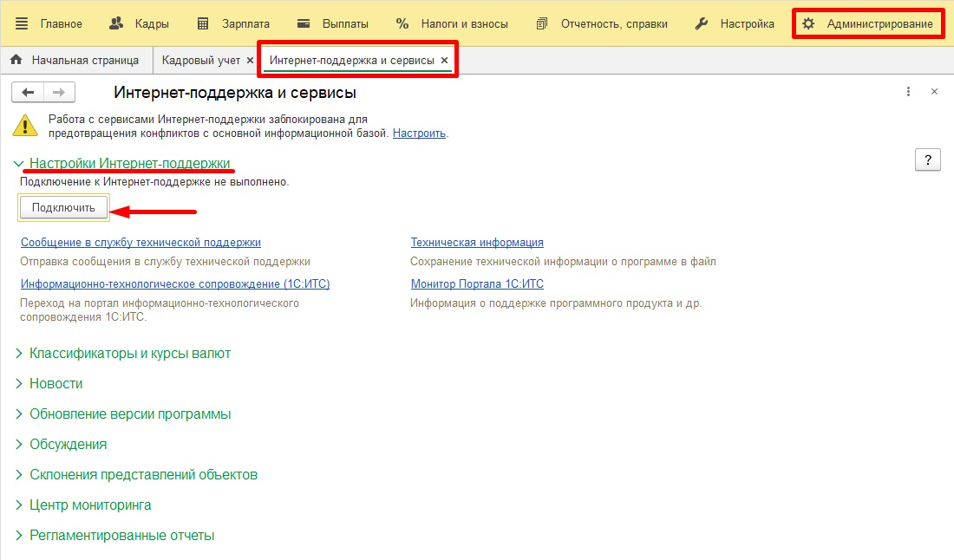Click the Отчетность, справки documents icon
The height and width of the screenshot is (560, 954).
pos(541,23)
